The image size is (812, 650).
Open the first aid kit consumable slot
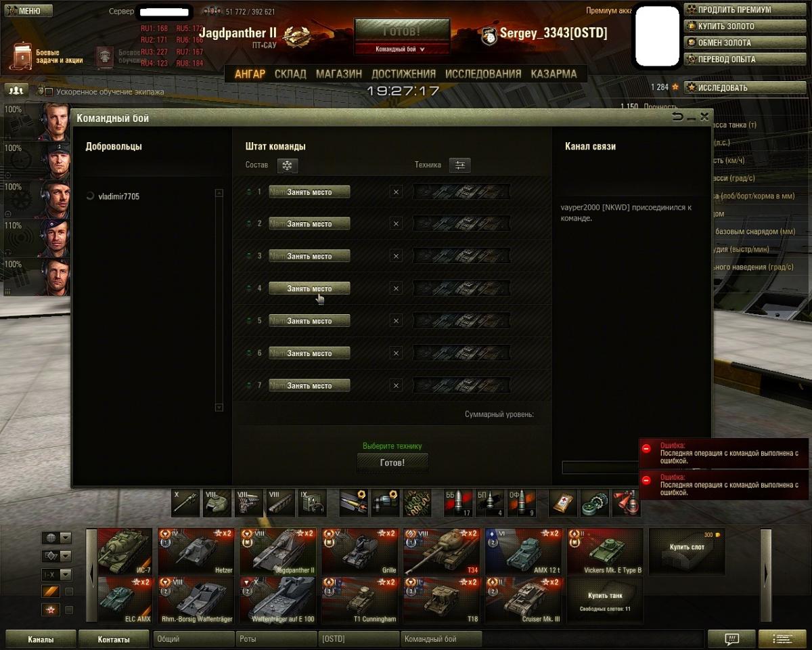[x=563, y=503]
